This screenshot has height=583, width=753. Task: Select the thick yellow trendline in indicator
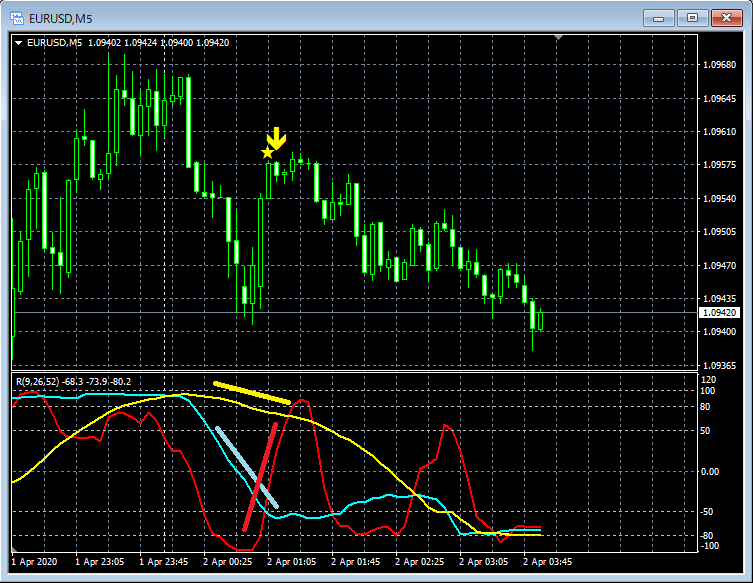coord(252,393)
